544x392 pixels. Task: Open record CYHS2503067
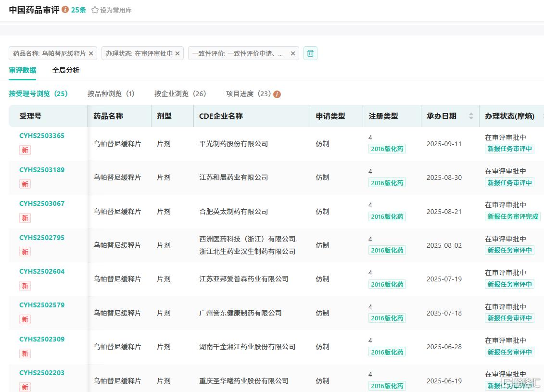click(42, 203)
